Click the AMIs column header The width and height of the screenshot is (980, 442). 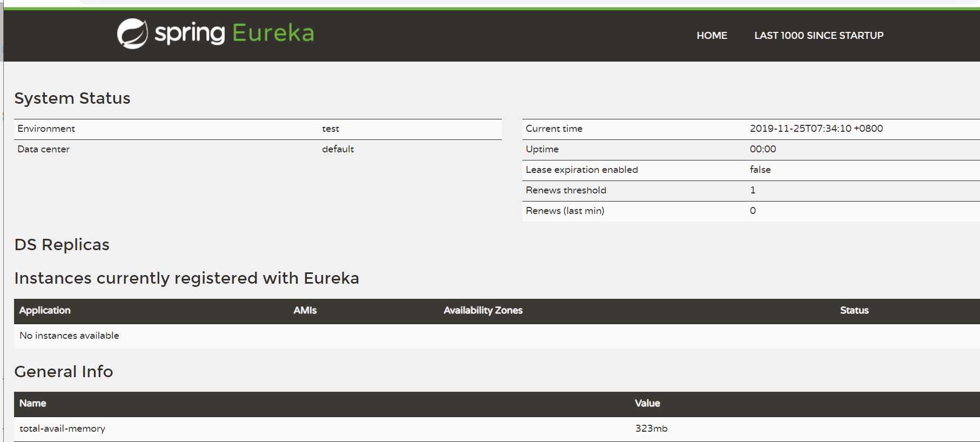305,311
